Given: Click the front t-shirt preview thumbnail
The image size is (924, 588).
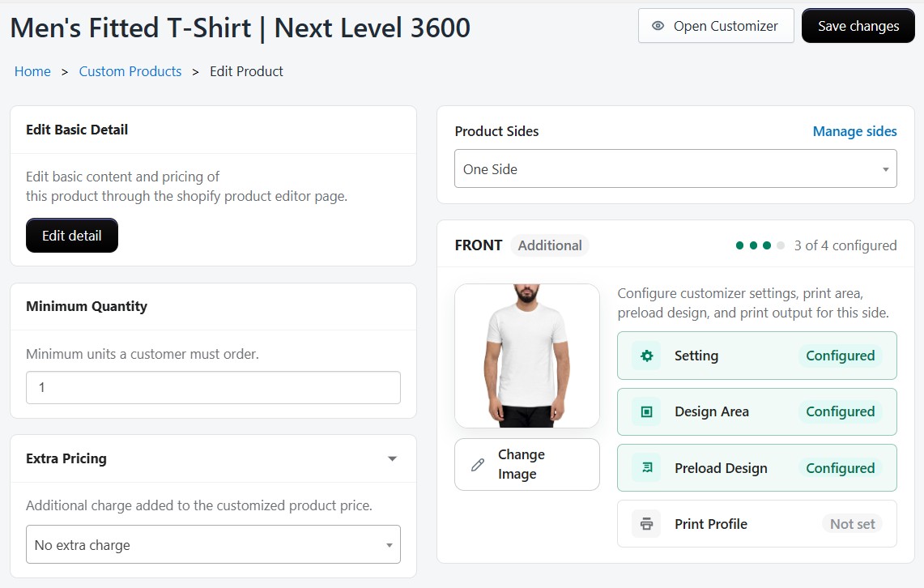Looking at the screenshot, I should click(526, 355).
